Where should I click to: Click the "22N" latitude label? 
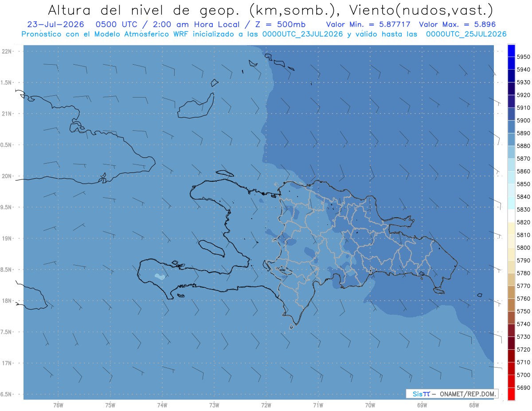click(x=6, y=51)
